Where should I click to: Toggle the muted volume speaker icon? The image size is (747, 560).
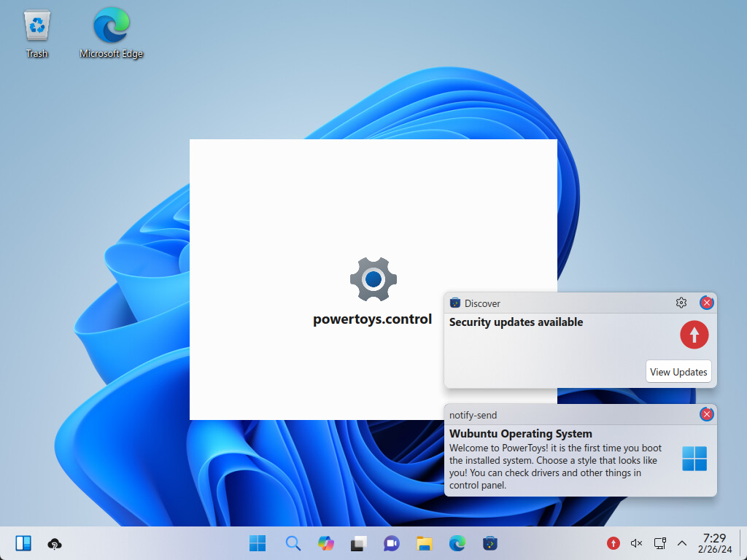[636, 543]
